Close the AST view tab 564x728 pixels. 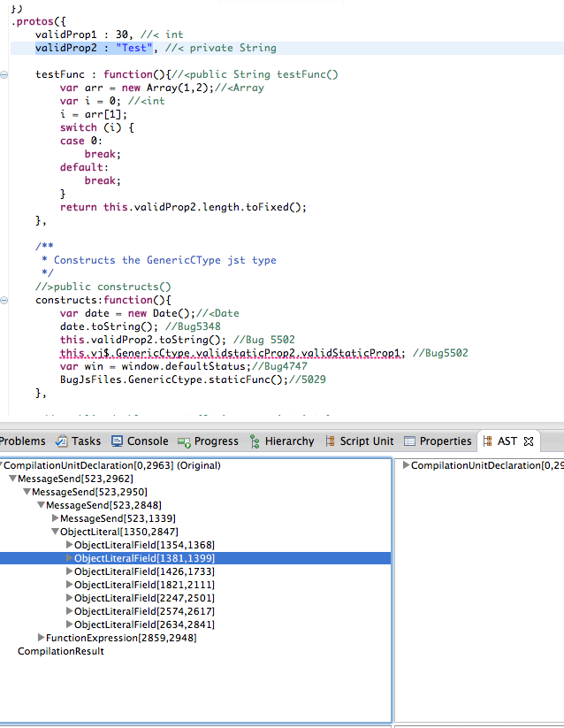click(528, 441)
